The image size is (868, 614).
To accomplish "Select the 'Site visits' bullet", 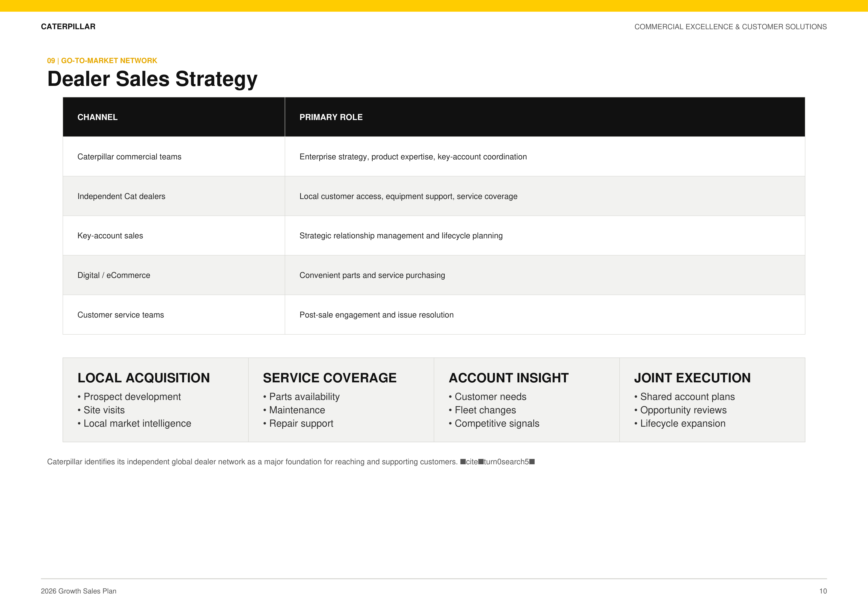I will [x=101, y=410].
